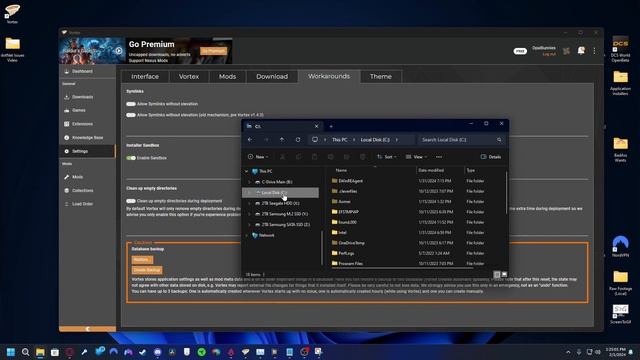Viewport: 640px width, 360px height.
Task: Click the Create Backup button
Action: [x=147, y=270]
